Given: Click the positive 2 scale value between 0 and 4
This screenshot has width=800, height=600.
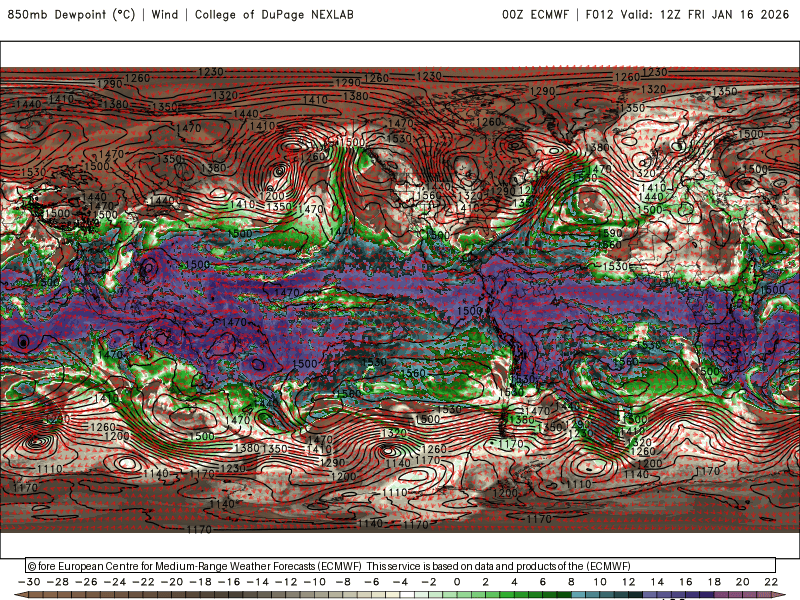Looking at the screenshot, I should pyautogui.click(x=485, y=582).
